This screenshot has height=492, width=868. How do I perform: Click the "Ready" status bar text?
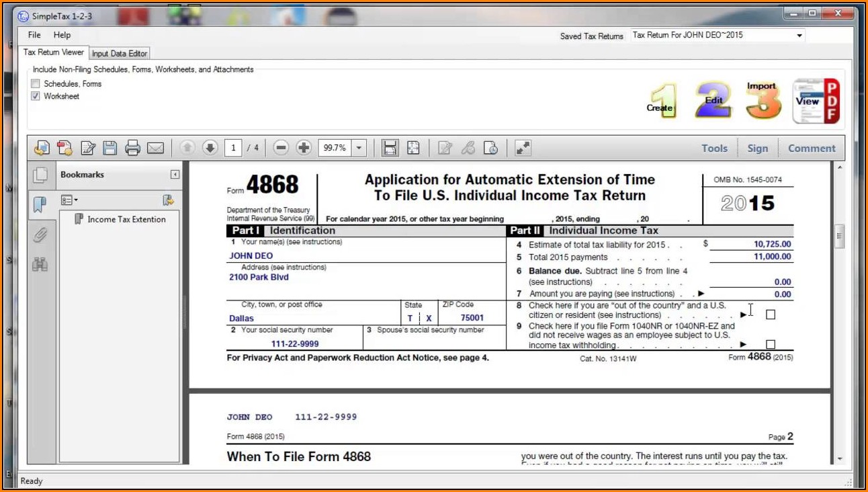tap(32, 481)
